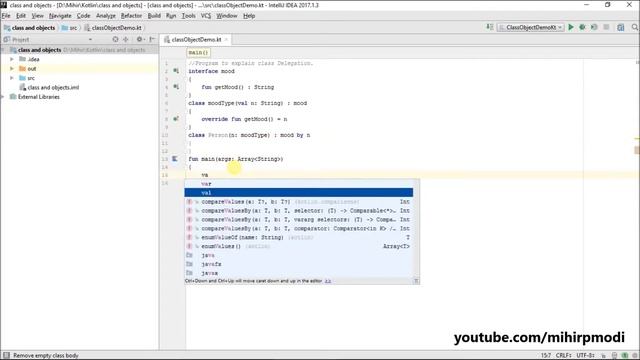Change CRLF line separator in status bar
Screen dimensions: 640x360
(x=564, y=356)
